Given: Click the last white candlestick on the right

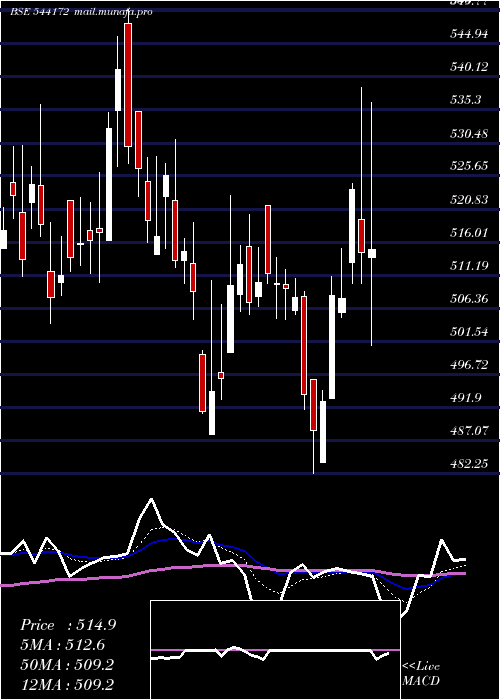Looking at the screenshot, I should (x=371, y=253).
